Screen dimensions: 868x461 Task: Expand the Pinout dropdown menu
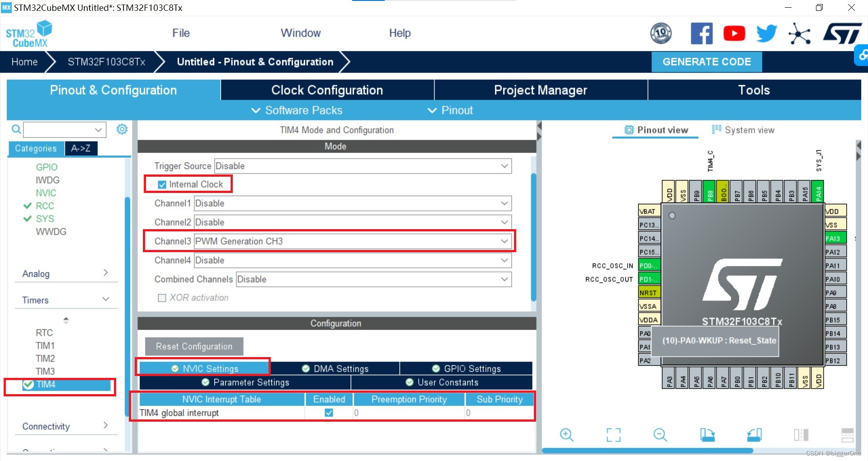pos(450,110)
